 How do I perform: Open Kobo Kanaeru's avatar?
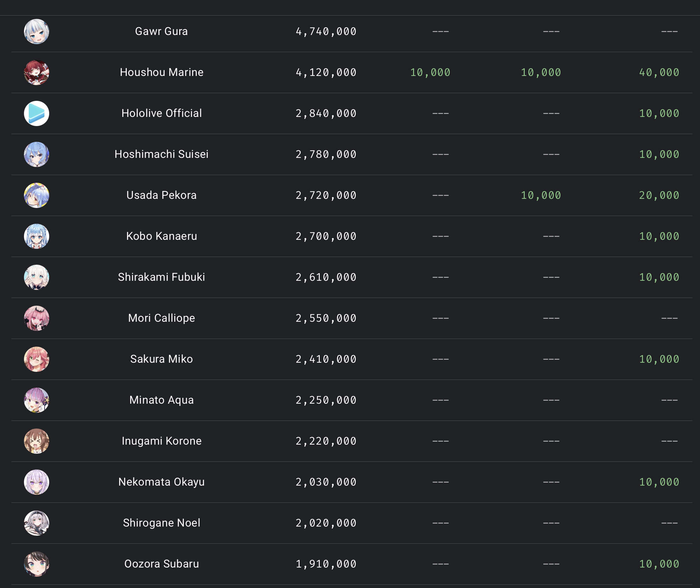[37, 236]
